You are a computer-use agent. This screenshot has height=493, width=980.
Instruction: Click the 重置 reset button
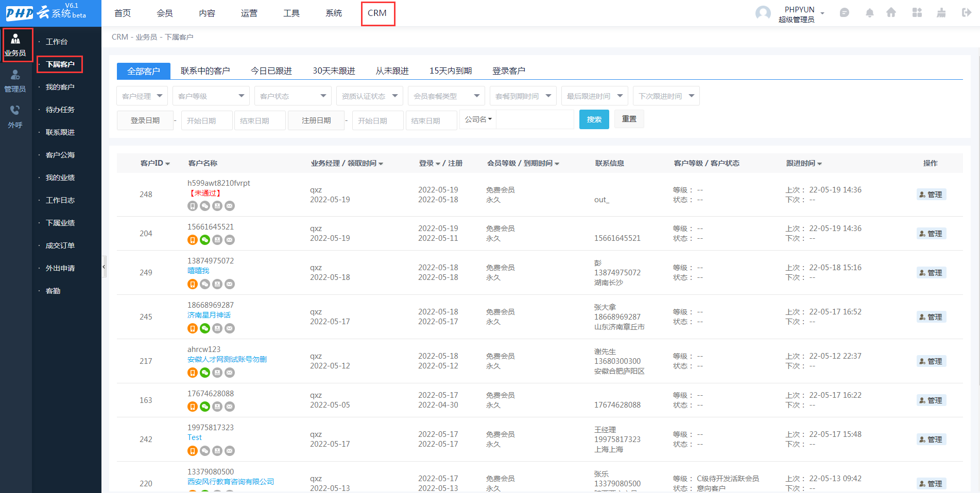point(629,119)
